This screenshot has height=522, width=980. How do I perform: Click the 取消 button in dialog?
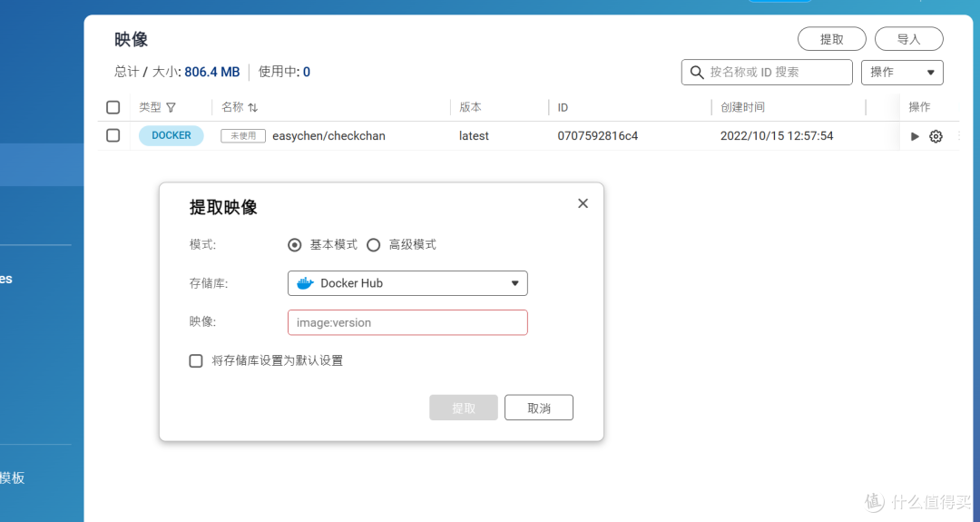pyautogui.click(x=539, y=408)
